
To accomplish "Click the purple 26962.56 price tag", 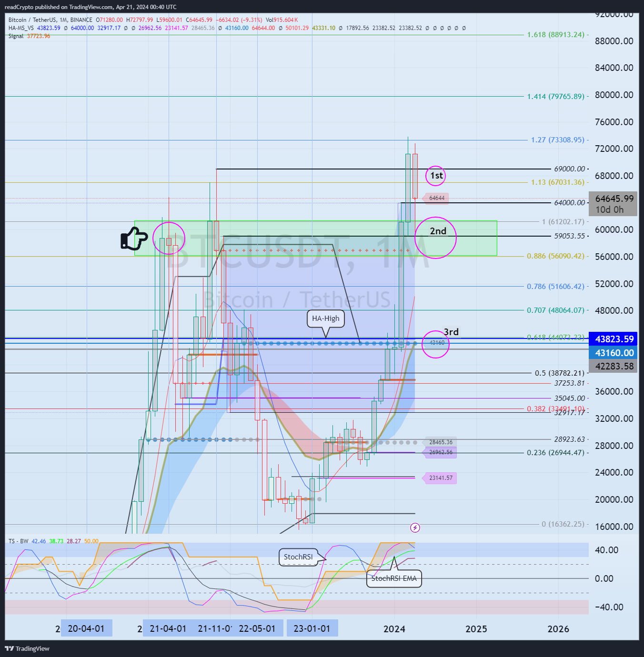I will (x=440, y=452).
